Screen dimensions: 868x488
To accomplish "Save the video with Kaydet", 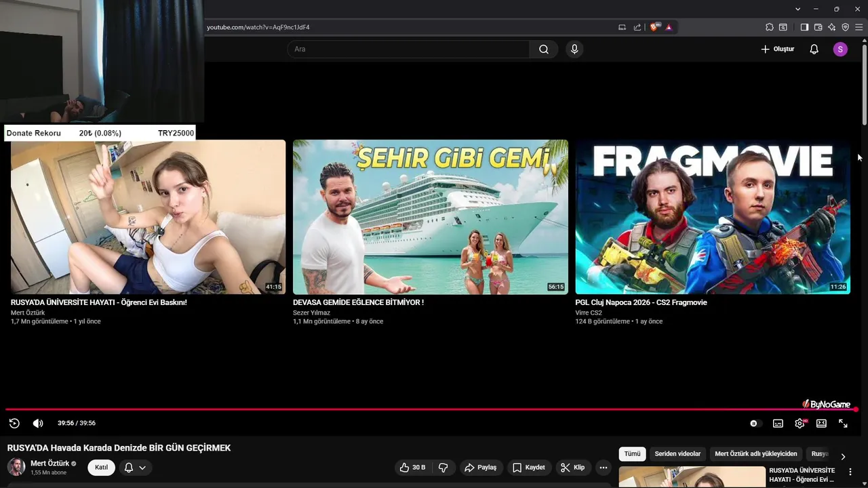I will [x=529, y=468].
